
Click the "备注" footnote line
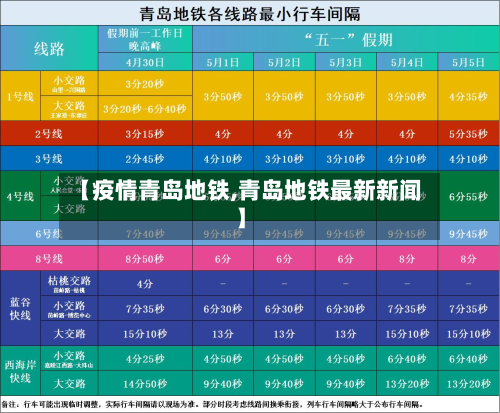coord(212,404)
